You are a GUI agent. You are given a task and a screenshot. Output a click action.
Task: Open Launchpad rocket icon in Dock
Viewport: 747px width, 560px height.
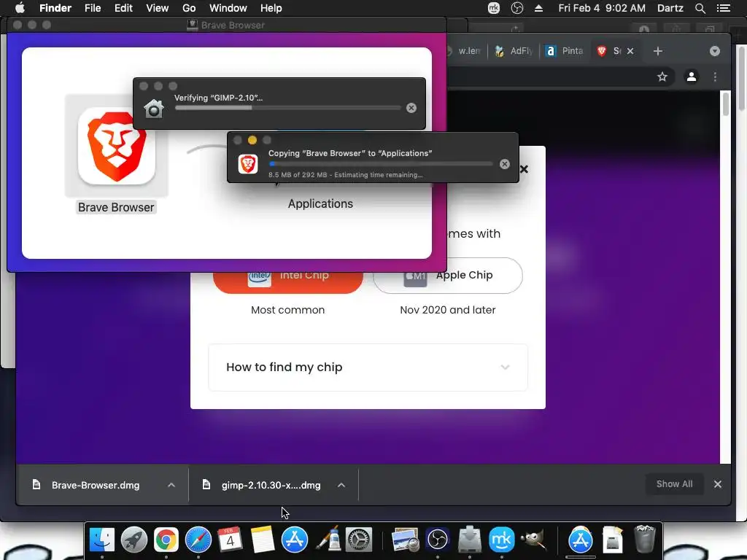(x=134, y=540)
